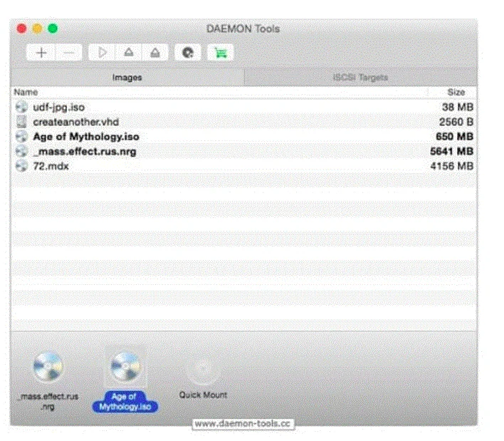Switch to the Images tab

tap(127, 78)
